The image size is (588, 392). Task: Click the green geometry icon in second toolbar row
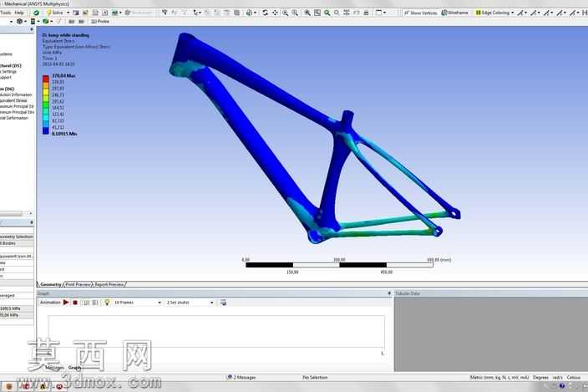(x=47, y=22)
